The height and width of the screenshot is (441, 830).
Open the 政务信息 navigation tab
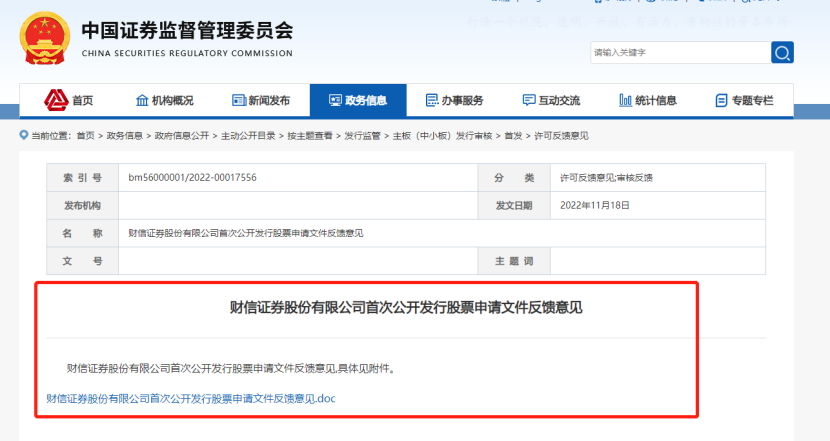358,100
